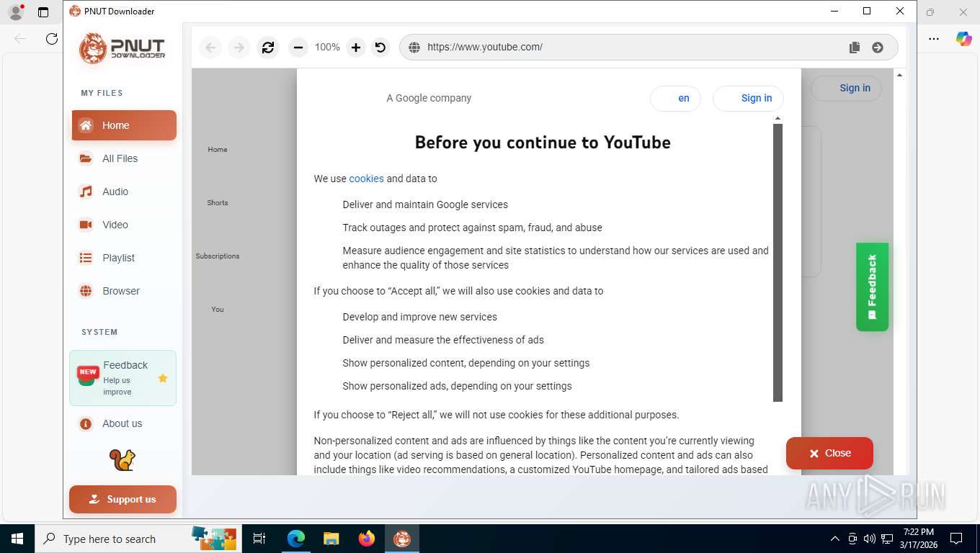This screenshot has height=553, width=980.
Task: Refresh the embedded browser page
Action: pyautogui.click(x=268, y=48)
